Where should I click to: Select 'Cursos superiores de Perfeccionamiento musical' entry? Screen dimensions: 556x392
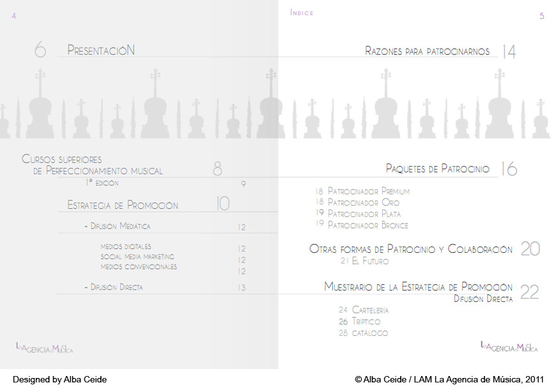tap(92, 165)
